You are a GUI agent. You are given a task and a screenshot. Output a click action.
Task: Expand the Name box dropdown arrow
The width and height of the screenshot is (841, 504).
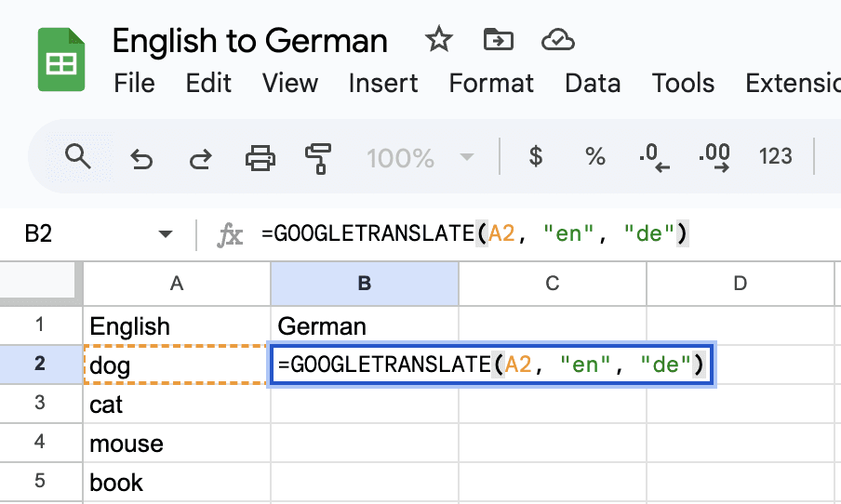pos(166,234)
